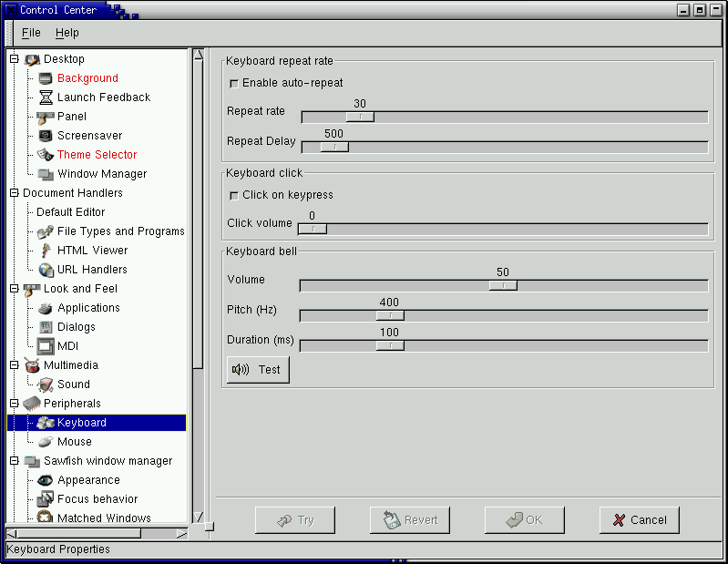This screenshot has width=728, height=564.
Task: Open the File menu
Action: (31, 33)
